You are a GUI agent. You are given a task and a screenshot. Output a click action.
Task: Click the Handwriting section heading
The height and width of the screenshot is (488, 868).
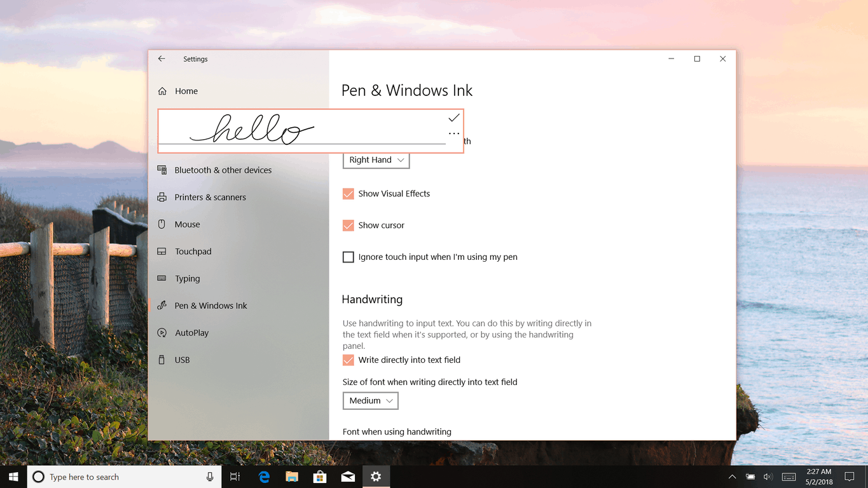pos(372,299)
